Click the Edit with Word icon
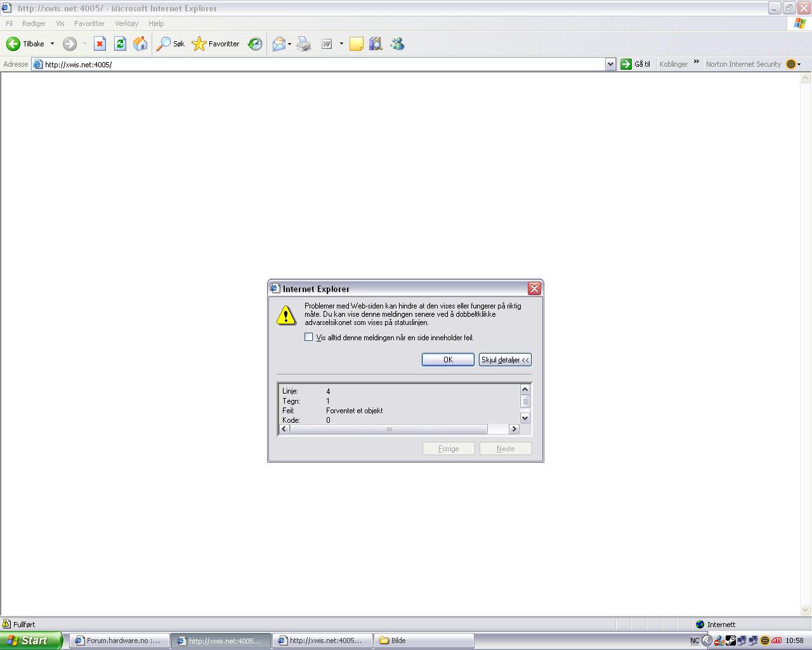The image size is (812, 650). coord(327,44)
